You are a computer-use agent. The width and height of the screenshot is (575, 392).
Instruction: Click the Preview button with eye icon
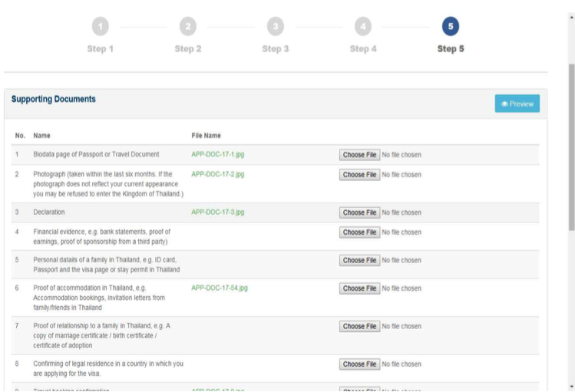[x=517, y=104]
